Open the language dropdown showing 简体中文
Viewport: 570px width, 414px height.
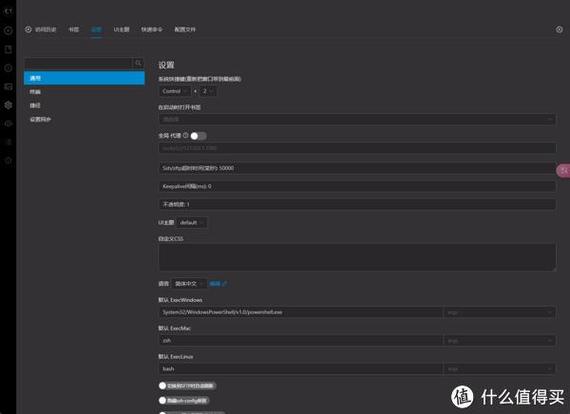point(189,284)
